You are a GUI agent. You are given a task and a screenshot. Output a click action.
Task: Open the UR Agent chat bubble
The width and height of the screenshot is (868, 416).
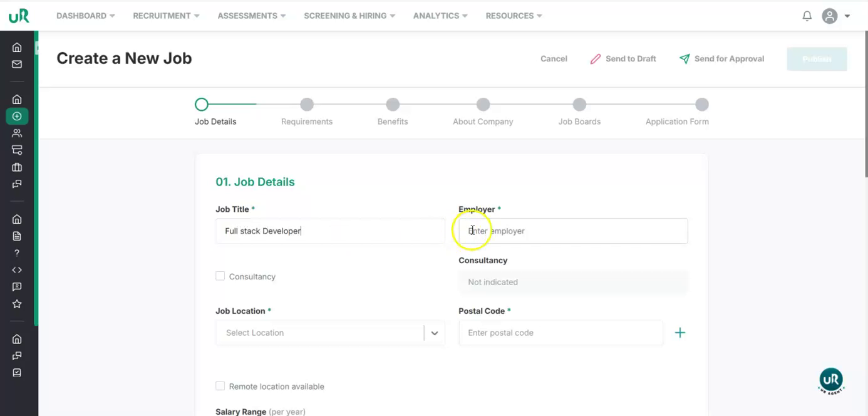(x=831, y=380)
